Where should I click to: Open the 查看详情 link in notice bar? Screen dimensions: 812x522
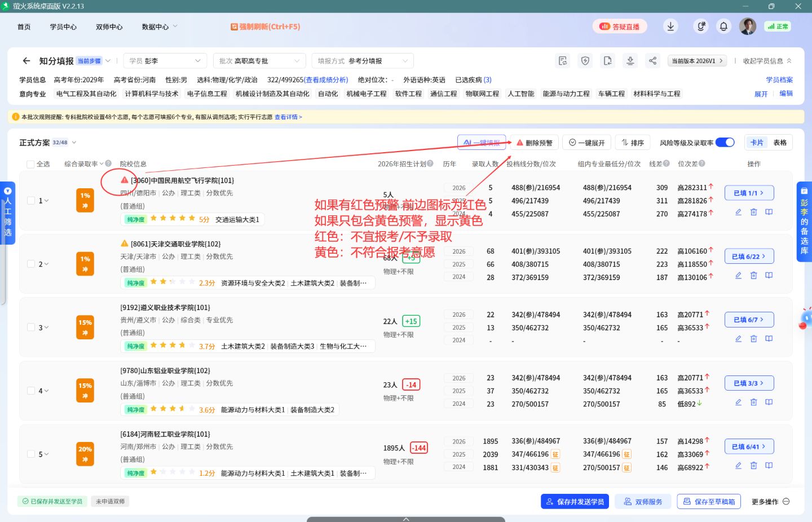tap(288, 117)
